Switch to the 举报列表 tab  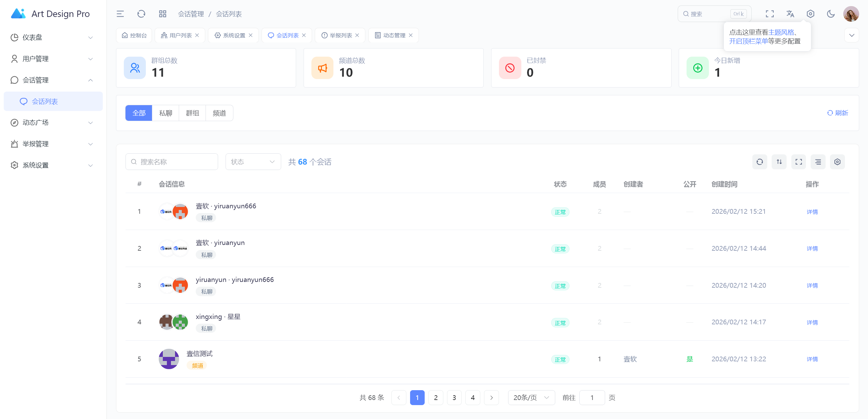tap(341, 35)
